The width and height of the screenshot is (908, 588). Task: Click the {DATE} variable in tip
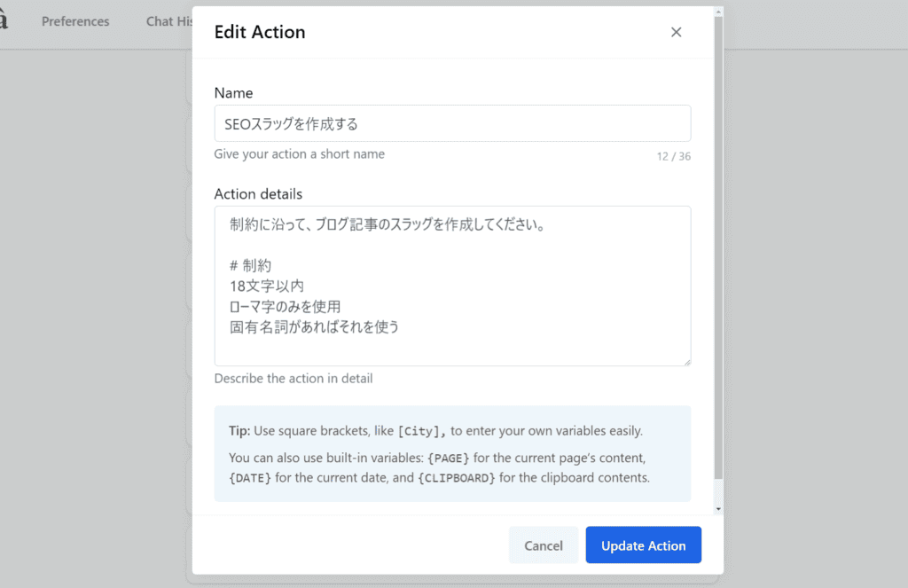pyautogui.click(x=250, y=478)
